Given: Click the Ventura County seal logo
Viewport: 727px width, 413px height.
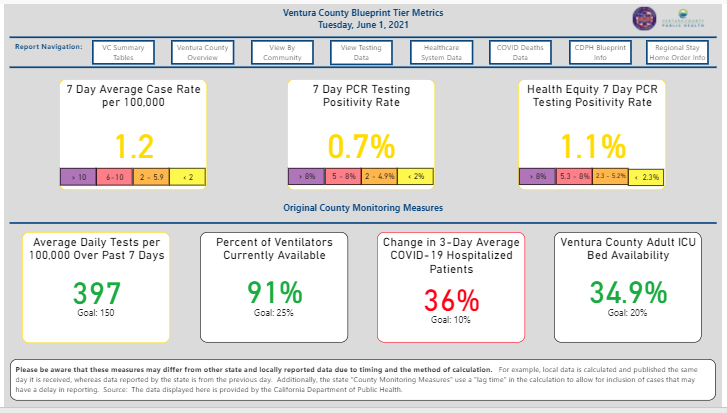Looking at the screenshot, I should (644, 19).
